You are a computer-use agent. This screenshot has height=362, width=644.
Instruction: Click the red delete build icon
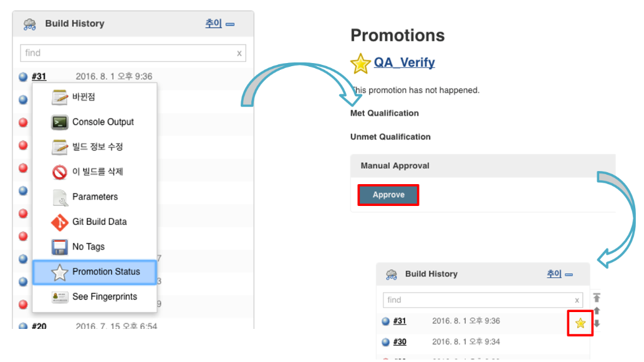coord(60,172)
